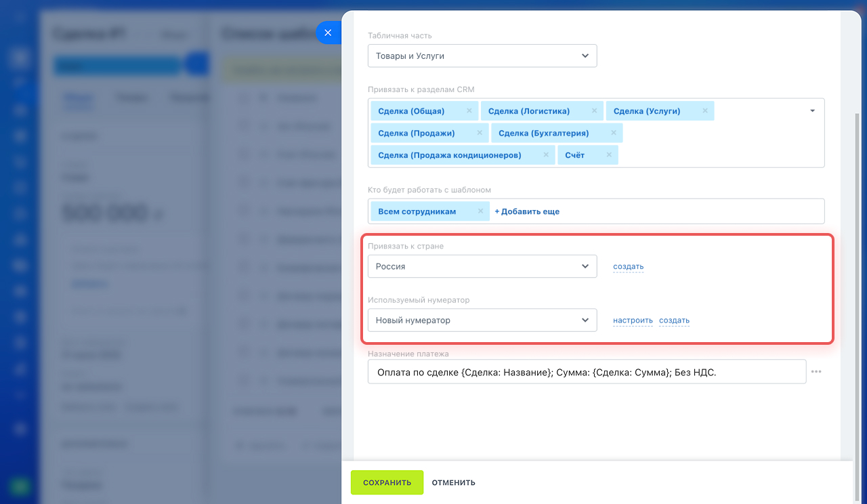
Task: Remove the Сделка (Логистика) tag
Action: tap(594, 111)
